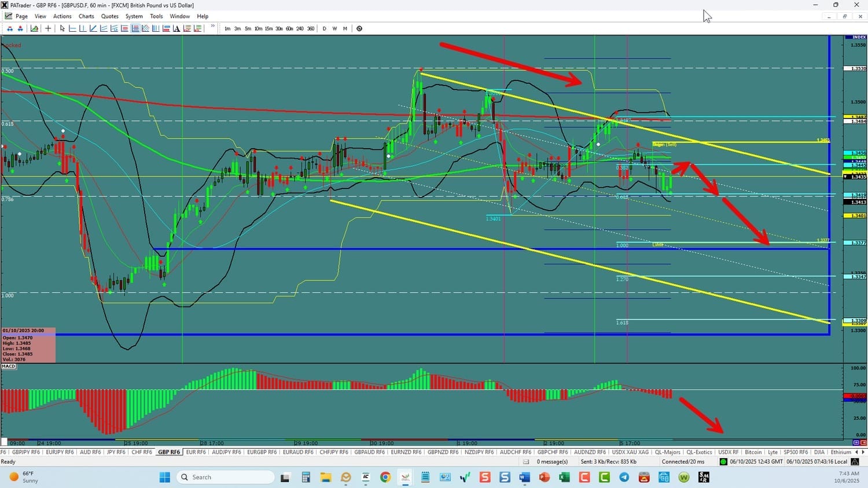Open the chart indicator icon in toolbar
The image size is (868, 488).
pos(35,28)
